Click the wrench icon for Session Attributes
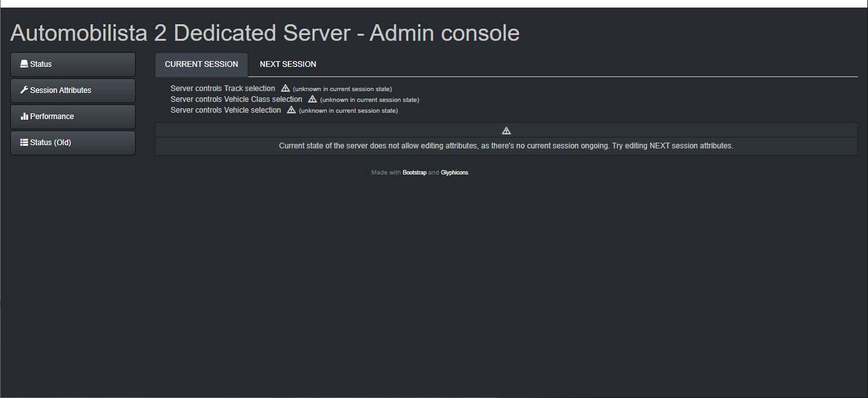This screenshot has width=868, height=398. [x=24, y=90]
